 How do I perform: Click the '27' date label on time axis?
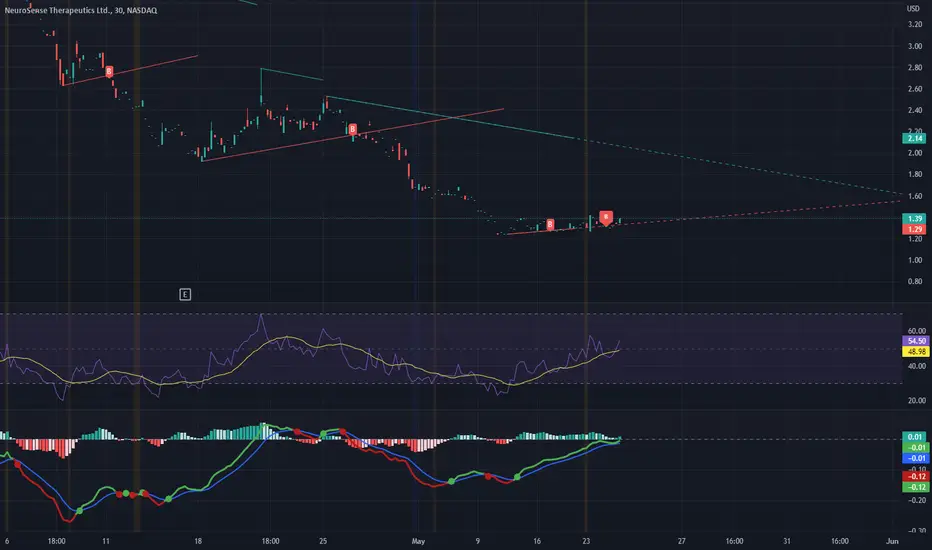[x=681, y=541]
